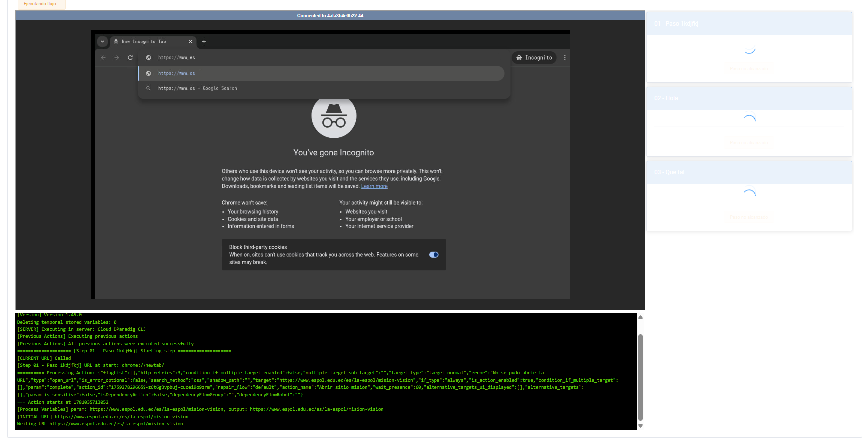Click the console scrollbar up arrow

click(641, 317)
